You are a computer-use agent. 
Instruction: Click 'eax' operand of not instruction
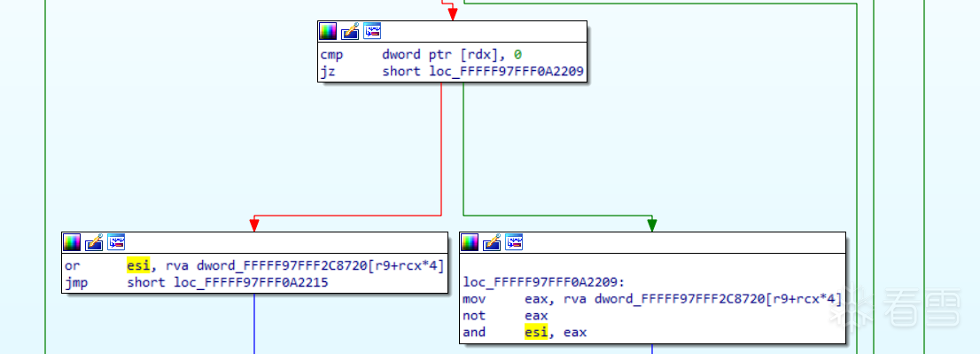pyautogui.click(x=536, y=316)
